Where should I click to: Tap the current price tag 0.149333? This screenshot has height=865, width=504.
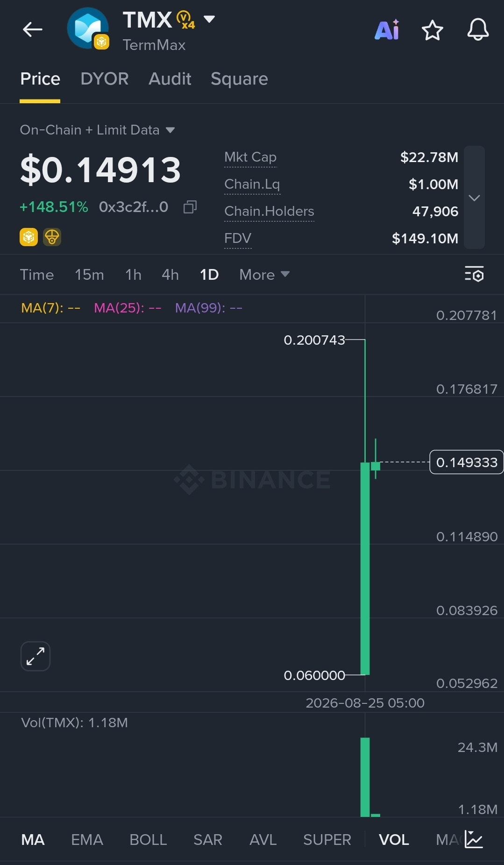click(x=466, y=462)
